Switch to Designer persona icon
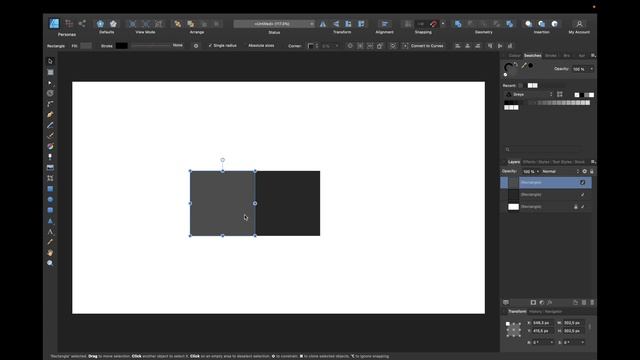The height and width of the screenshot is (360, 640). (x=54, y=24)
